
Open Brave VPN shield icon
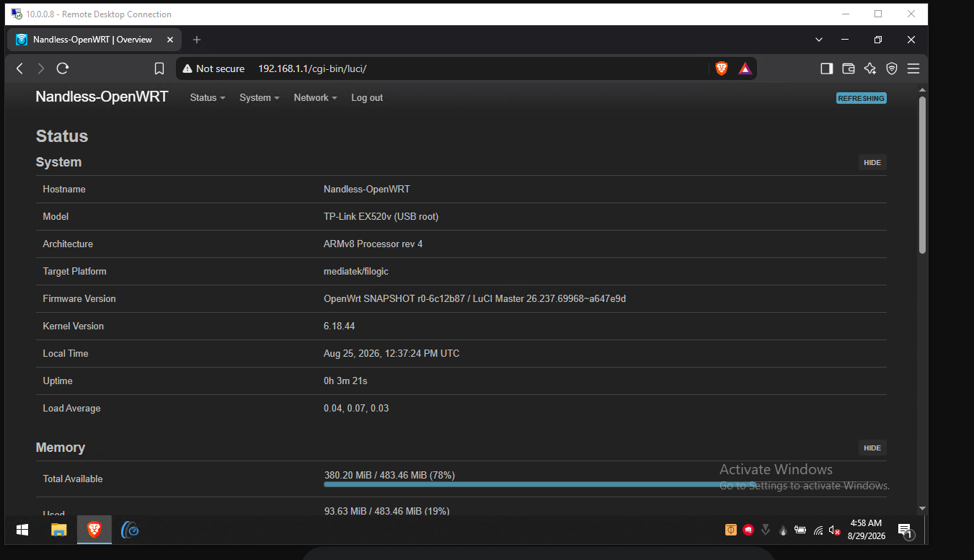click(x=892, y=68)
